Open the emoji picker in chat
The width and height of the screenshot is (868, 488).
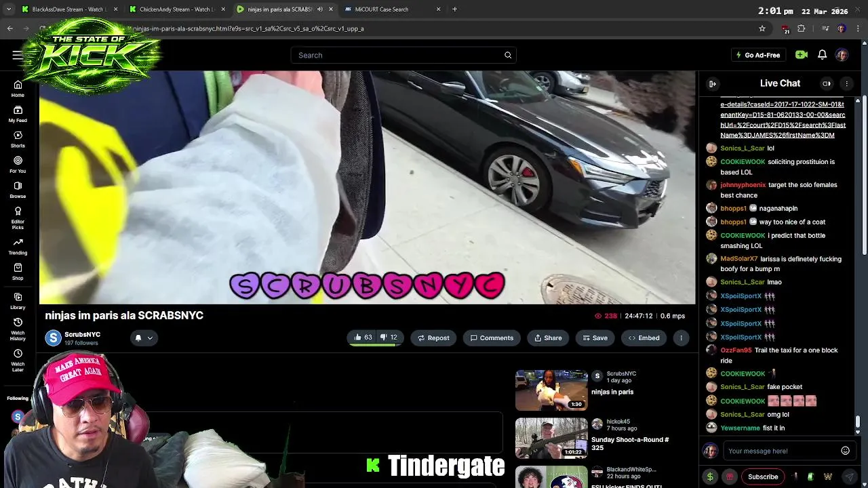845,451
